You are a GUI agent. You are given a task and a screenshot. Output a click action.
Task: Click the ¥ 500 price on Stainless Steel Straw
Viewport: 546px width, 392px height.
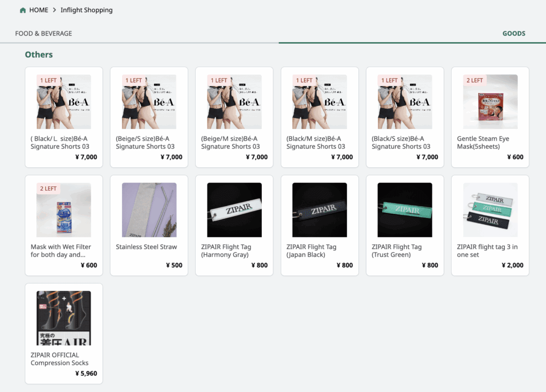(x=173, y=265)
